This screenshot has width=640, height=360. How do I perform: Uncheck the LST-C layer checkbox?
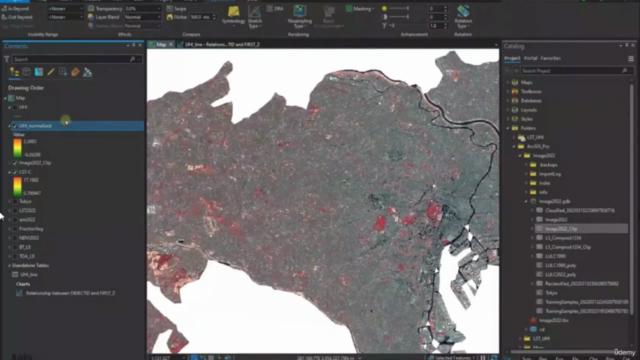(15, 172)
